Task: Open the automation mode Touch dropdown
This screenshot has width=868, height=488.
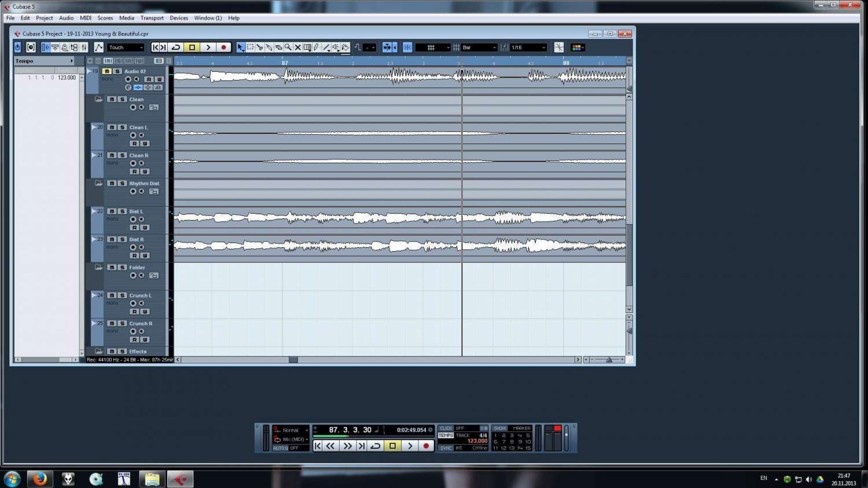Action: (x=126, y=47)
